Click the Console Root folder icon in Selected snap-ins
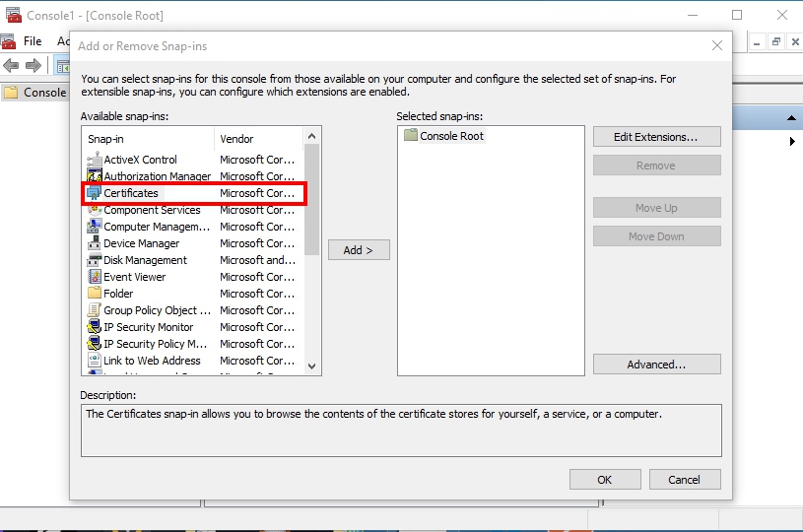 coord(411,135)
